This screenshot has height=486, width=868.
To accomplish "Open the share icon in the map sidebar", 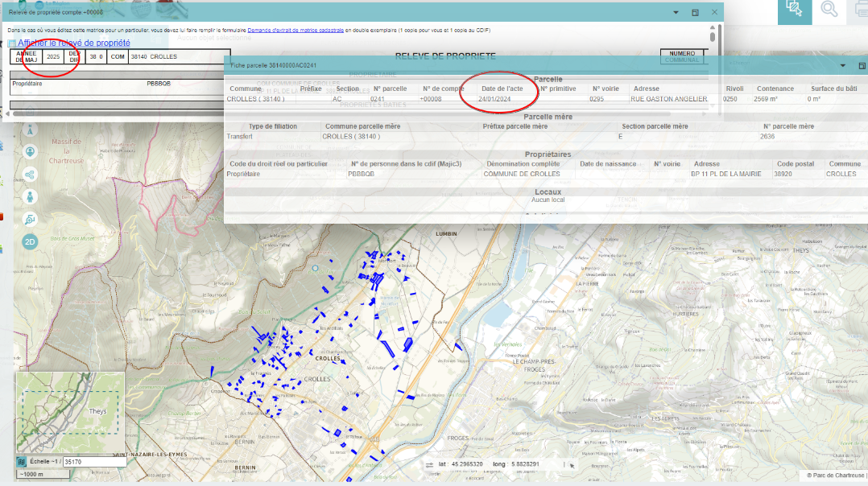I will coord(30,175).
